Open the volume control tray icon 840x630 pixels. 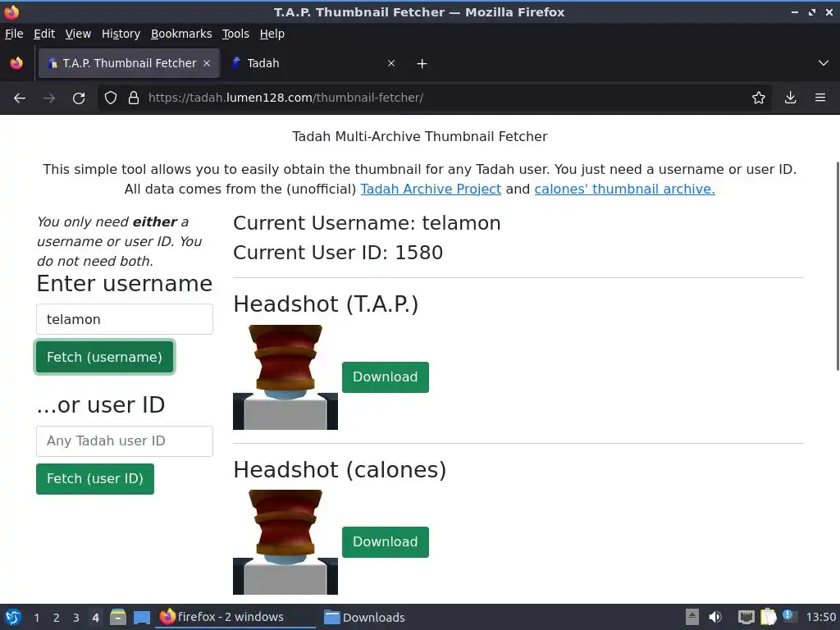click(715, 618)
